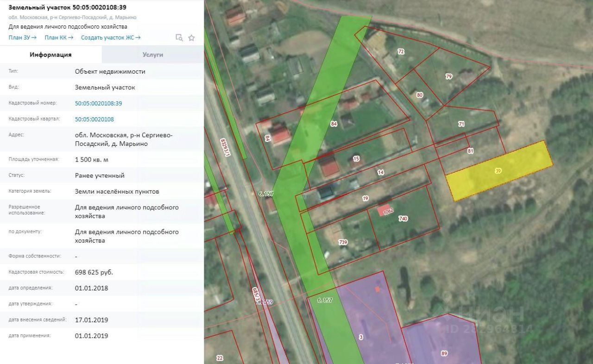Click Создать участок ЖС link
Screen dimensions: 593x364
tap(111, 38)
